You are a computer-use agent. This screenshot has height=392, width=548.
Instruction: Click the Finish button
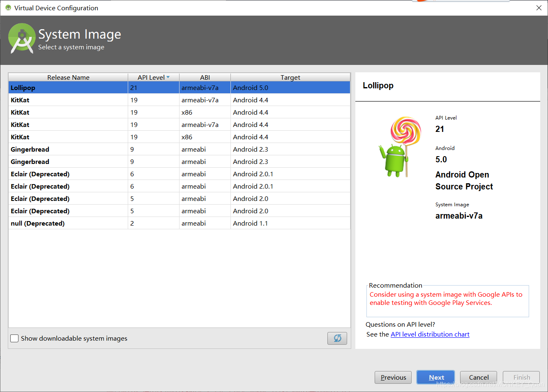click(x=521, y=377)
